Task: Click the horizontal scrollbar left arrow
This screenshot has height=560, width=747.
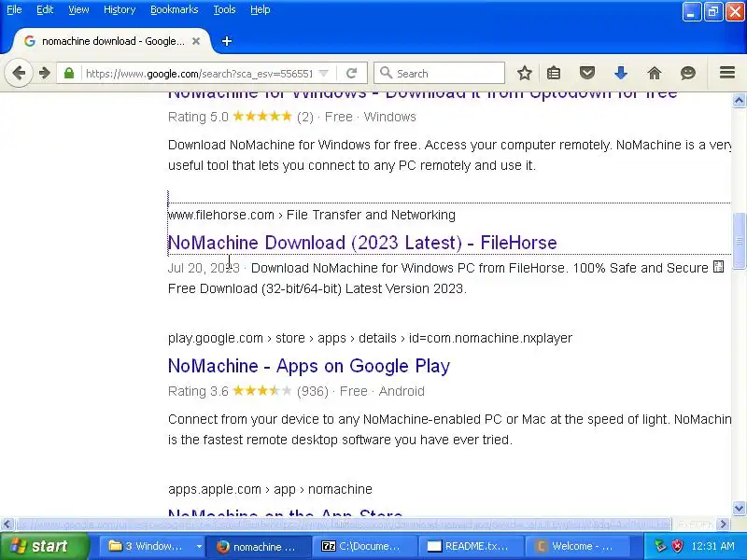Action: (x=7, y=525)
